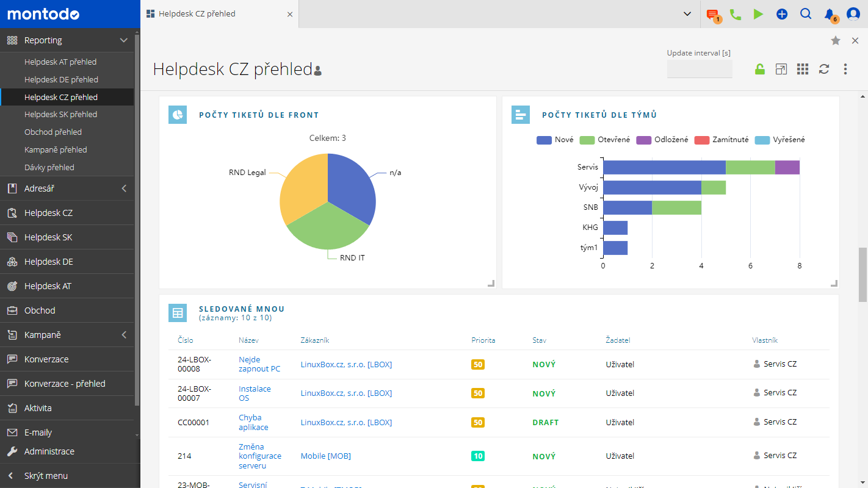Expand the Adresář sidebar section
Image resolution: width=868 pixels, height=488 pixels.
click(x=124, y=188)
